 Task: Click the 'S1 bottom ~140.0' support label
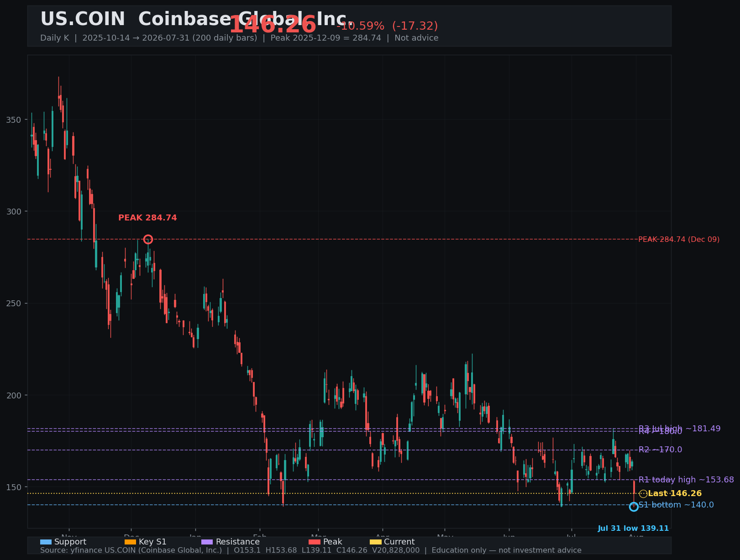point(676,505)
